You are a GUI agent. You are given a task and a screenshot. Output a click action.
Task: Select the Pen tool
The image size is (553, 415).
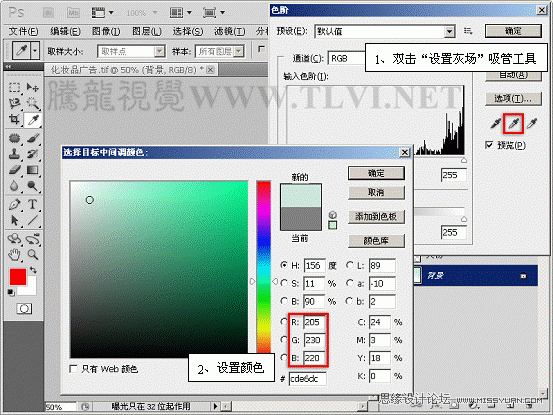tap(15, 205)
